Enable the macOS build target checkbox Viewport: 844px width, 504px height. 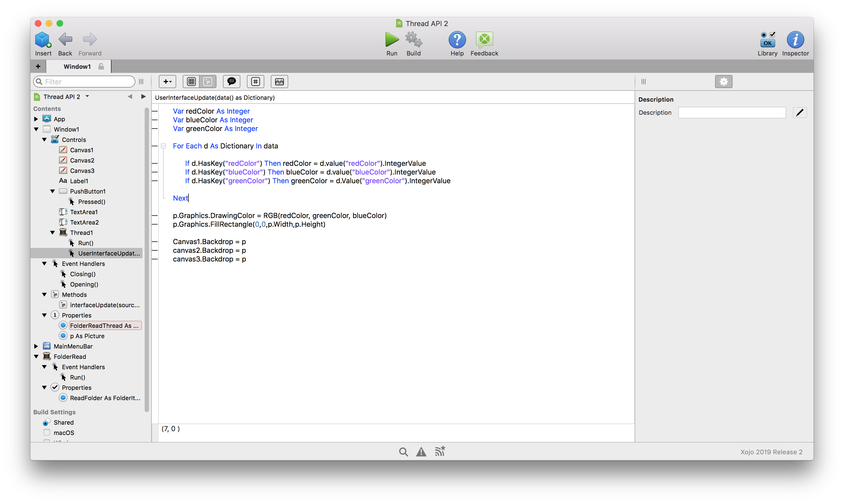(46, 432)
